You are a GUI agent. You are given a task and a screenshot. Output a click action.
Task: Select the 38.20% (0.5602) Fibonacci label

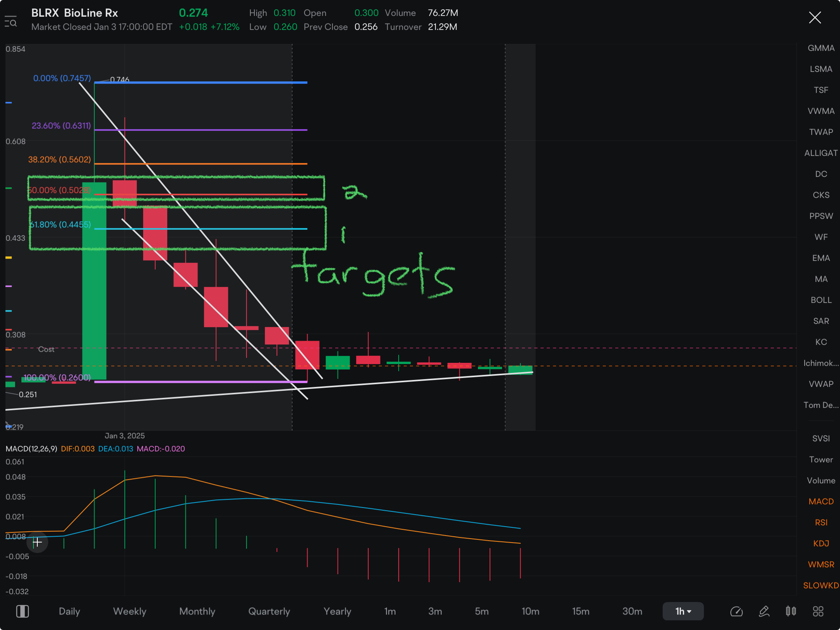click(59, 159)
